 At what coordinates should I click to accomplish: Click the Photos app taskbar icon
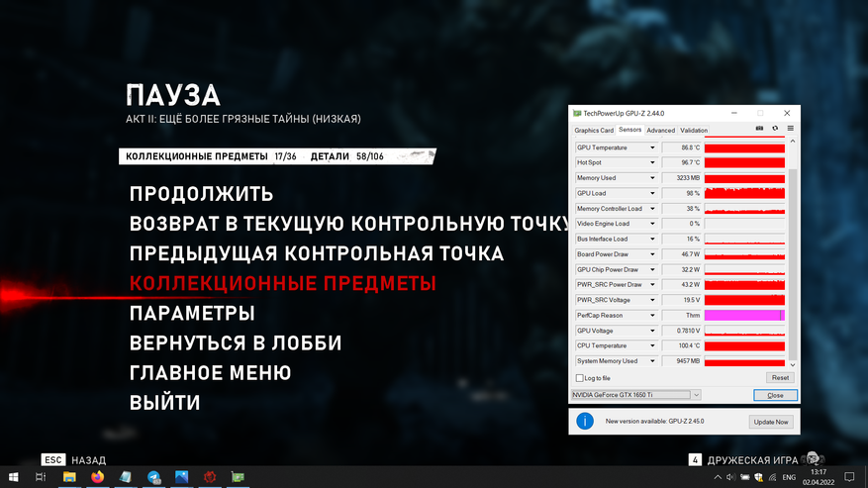click(x=183, y=477)
